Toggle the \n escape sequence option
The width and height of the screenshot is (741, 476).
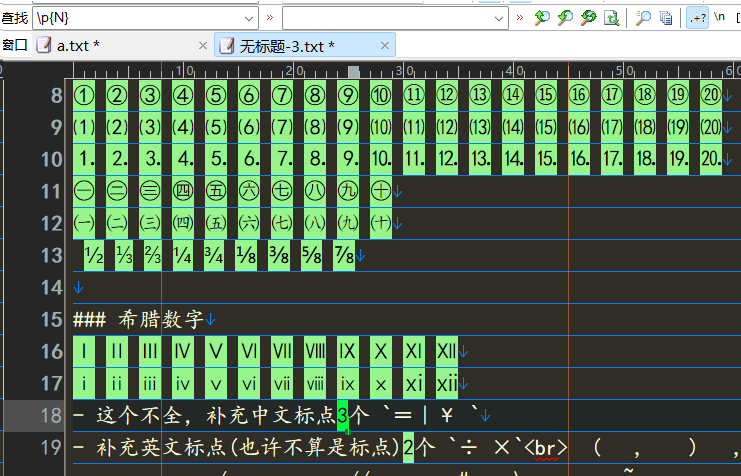[x=719, y=17]
